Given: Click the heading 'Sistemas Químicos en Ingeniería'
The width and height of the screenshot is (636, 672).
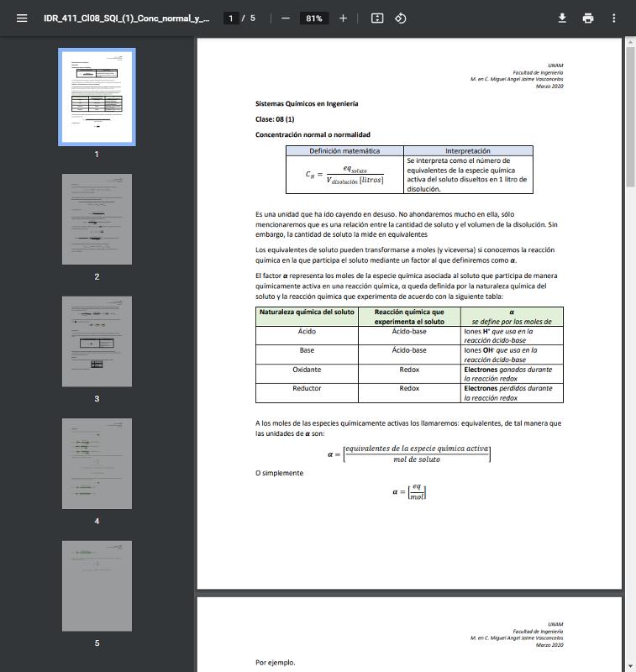Looking at the screenshot, I should coord(307,103).
